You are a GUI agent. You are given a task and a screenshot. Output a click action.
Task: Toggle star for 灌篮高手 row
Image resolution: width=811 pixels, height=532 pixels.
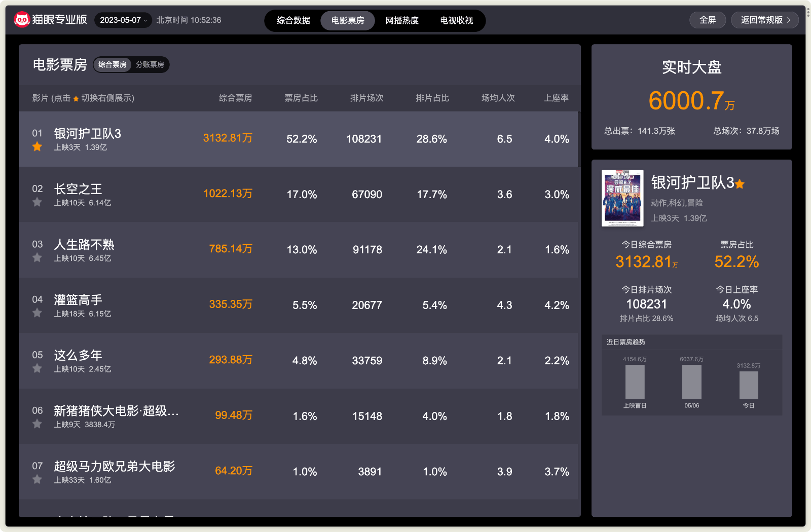point(37,313)
